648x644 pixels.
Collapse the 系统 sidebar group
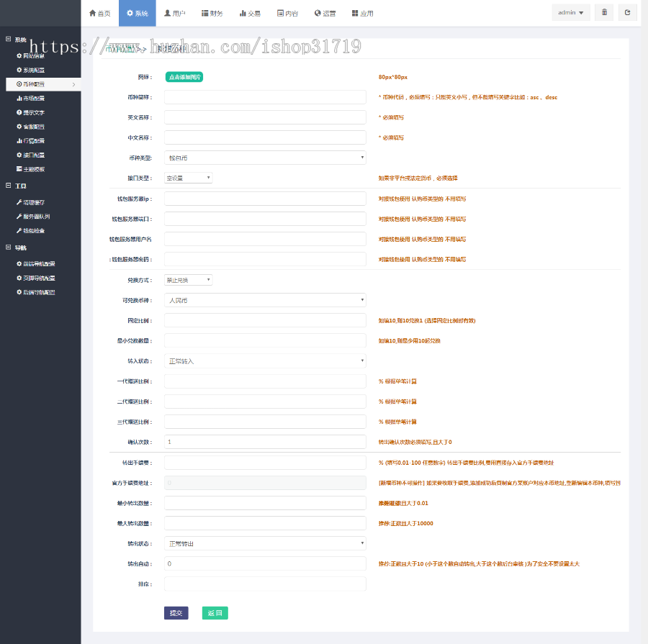(x=8, y=40)
